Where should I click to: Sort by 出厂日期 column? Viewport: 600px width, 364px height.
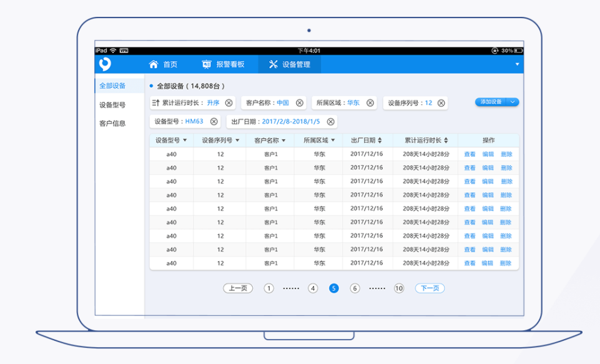380,140
